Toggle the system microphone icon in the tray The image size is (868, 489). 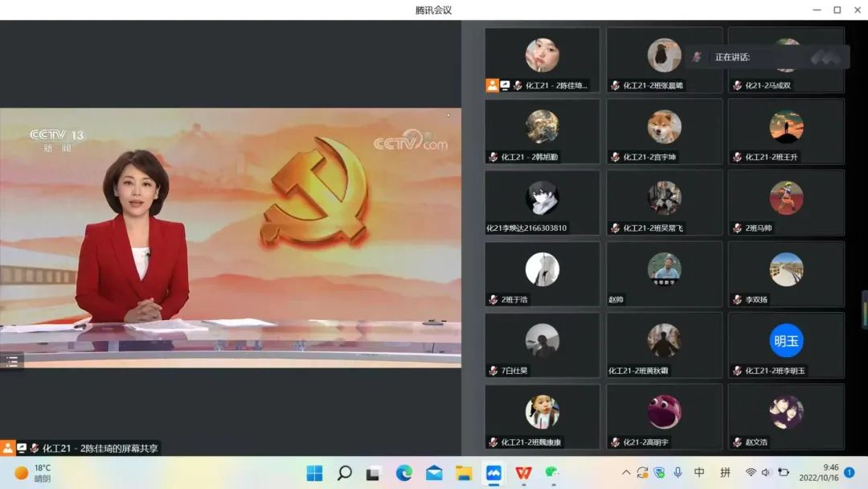tap(678, 473)
